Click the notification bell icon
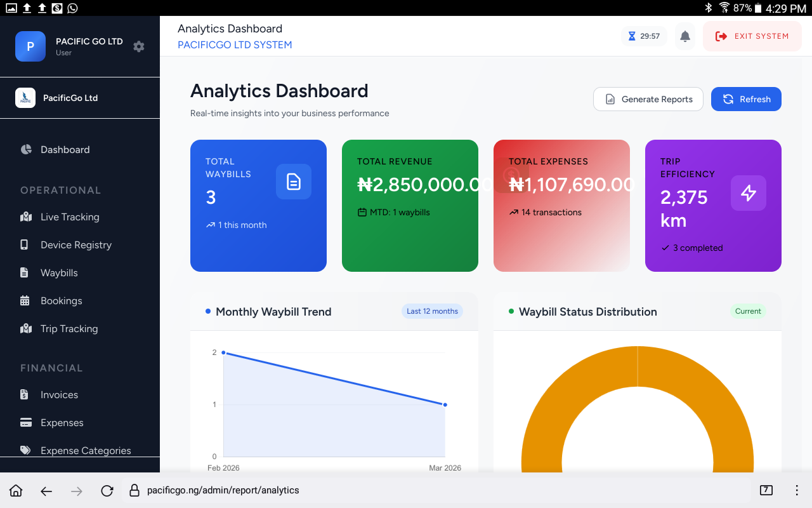 point(684,36)
